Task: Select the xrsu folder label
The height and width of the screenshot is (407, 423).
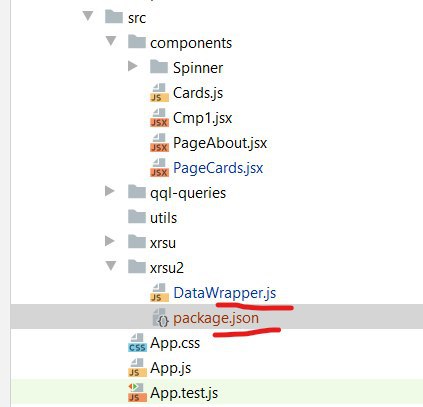Action: click(x=163, y=243)
